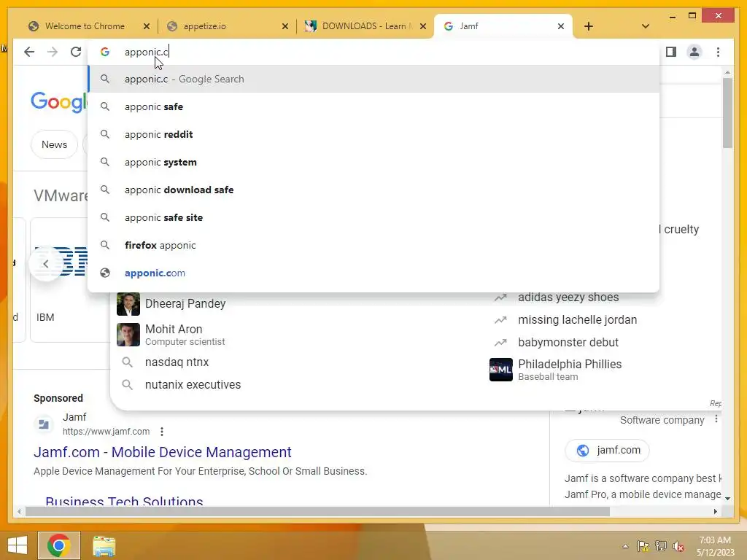This screenshot has height=560, width=747.
Task: Open the Windows Start button
Action: tap(18, 545)
